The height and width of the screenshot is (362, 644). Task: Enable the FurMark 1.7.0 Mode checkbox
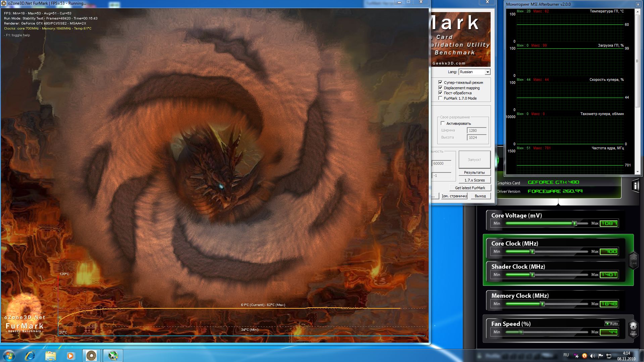tap(440, 98)
